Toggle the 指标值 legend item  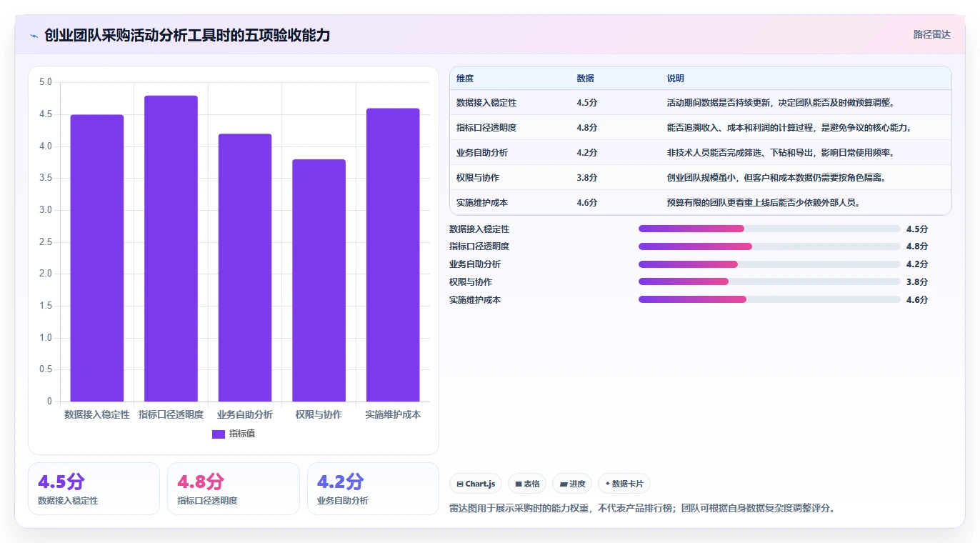point(234,434)
